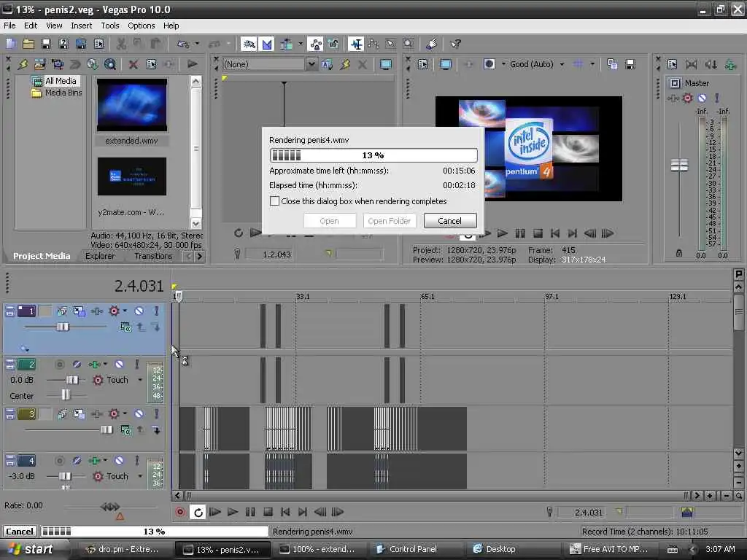Solo video track 1
This screenshot has width=747, height=560.
156,311
